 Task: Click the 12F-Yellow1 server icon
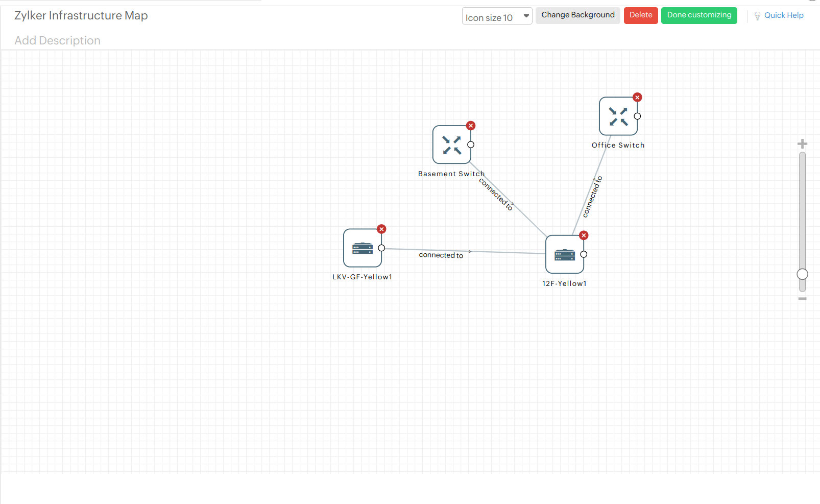point(564,254)
